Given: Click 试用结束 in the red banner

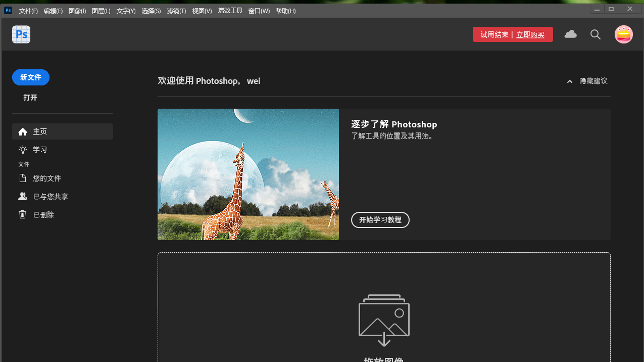Looking at the screenshot, I should click(494, 35).
